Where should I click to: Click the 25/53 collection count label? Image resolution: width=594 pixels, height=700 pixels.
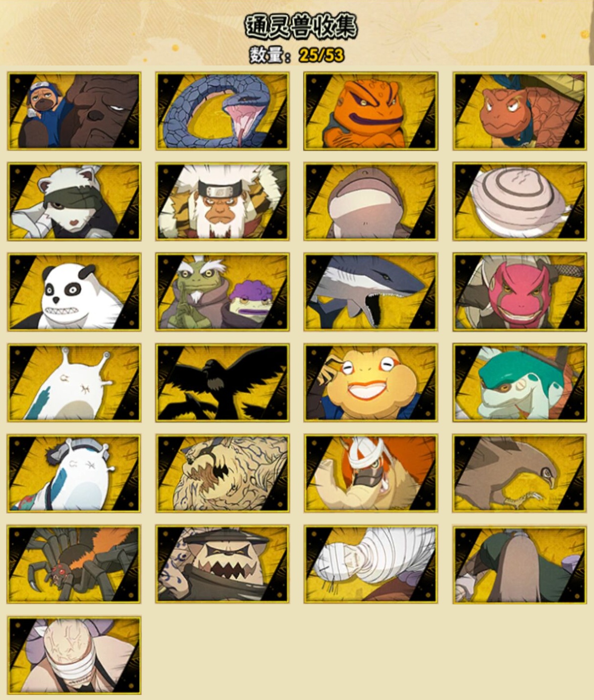coord(321,55)
